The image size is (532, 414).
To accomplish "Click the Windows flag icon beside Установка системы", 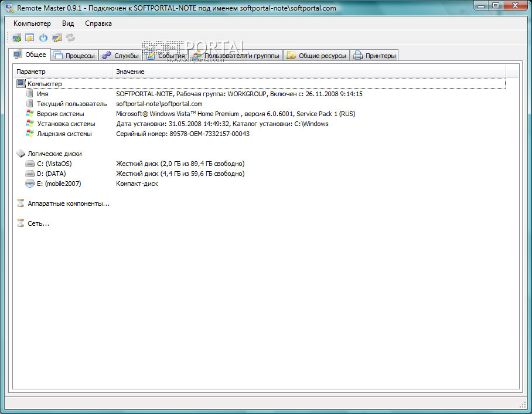I will (x=30, y=124).
